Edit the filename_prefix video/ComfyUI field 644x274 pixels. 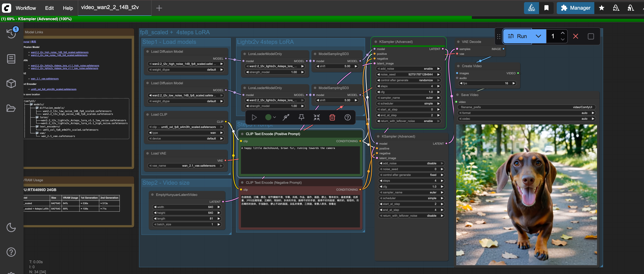click(527, 107)
